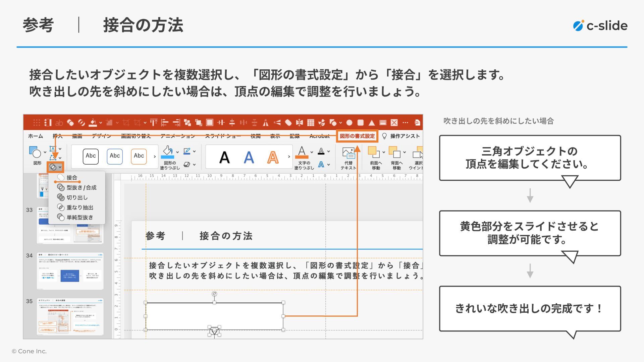Switch to the ホーム tab
The height and width of the screenshot is (362, 644).
pyautogui.click(x=36, y=136)
